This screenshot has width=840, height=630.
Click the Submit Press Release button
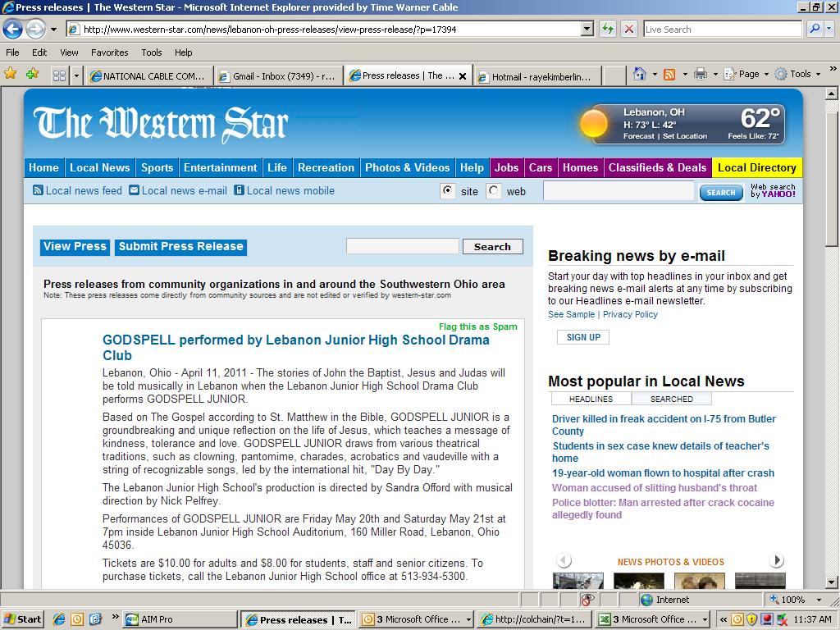click(180, 246)
